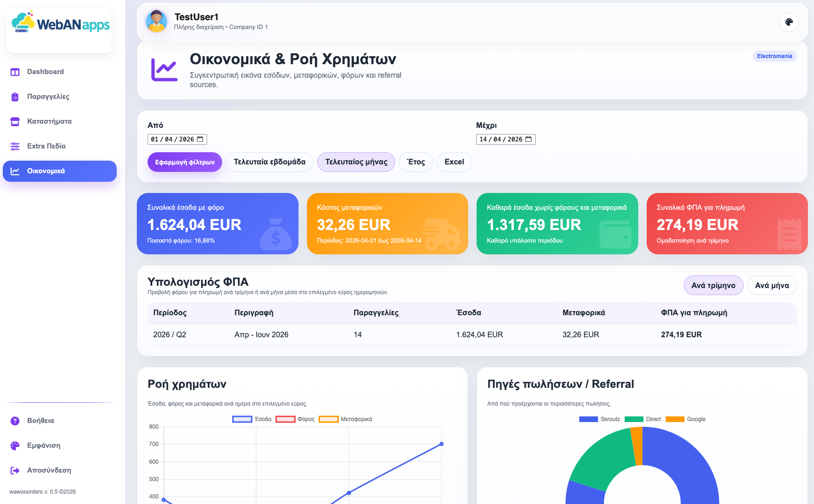Click the Καθαρά έσοδα net income card
Viewport: 814px width, 504px height.
[x=557, y=224]
